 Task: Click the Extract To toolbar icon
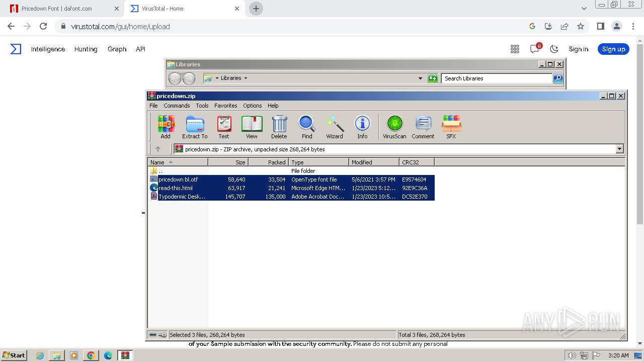(195, 127)
